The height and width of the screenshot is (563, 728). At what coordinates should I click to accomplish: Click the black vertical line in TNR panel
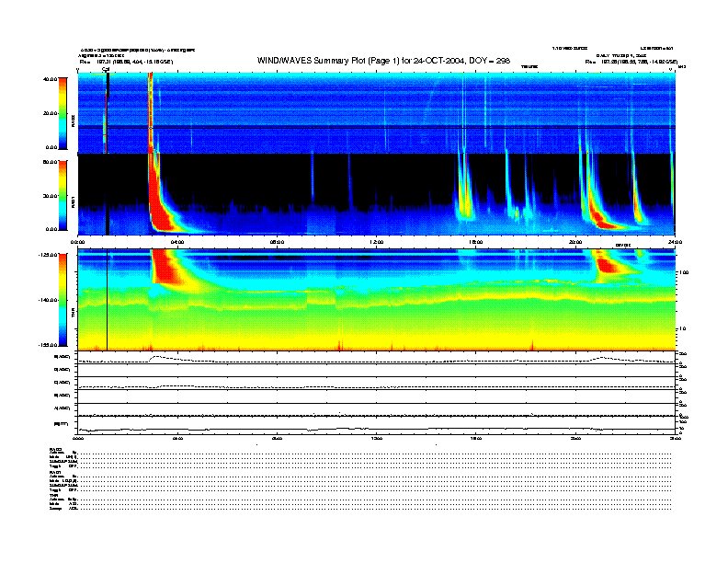pyautogui.click(x=108, y=299)
